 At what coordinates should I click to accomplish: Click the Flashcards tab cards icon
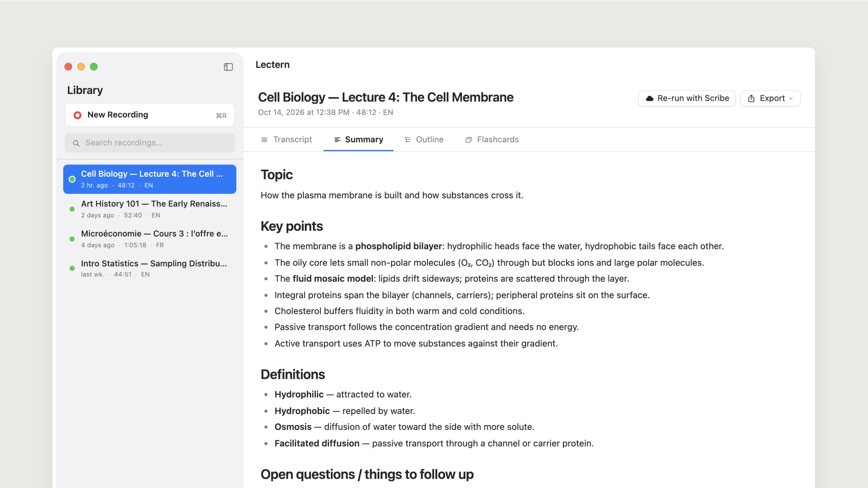tap(468, 140)
